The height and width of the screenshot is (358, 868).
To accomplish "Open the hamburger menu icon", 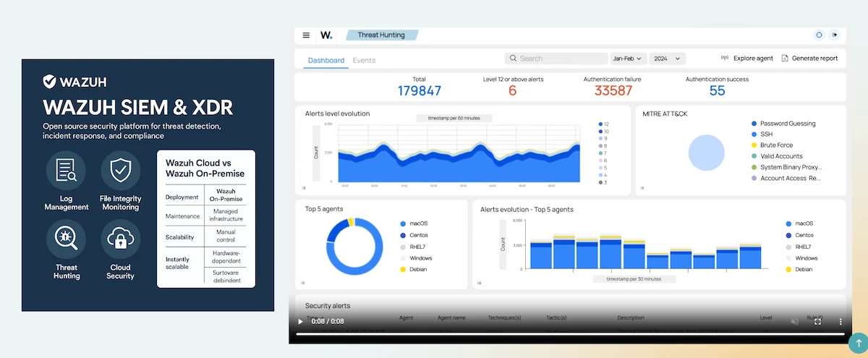I will pos(306,35).
